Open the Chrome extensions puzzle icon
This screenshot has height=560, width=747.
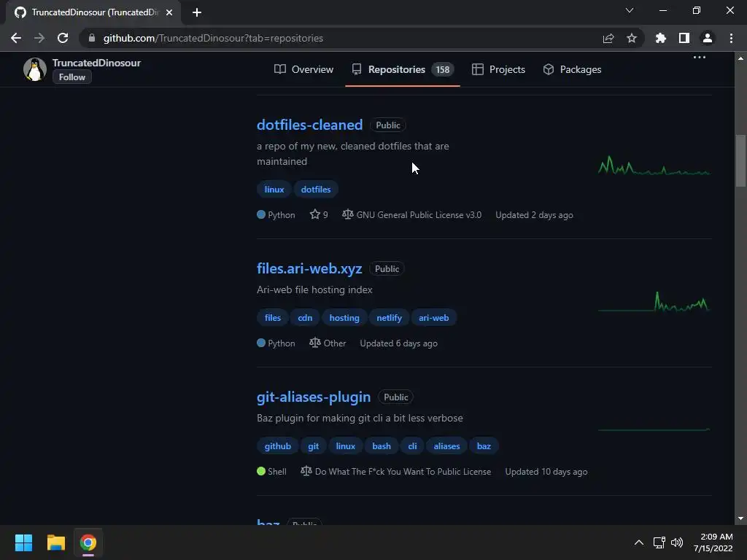661,38
